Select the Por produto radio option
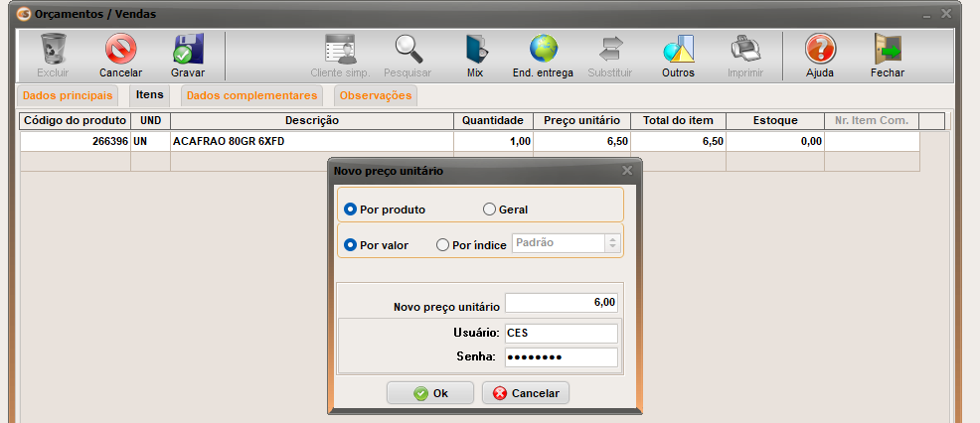Screen dimensions: 980x423 [x=351, y=210]
